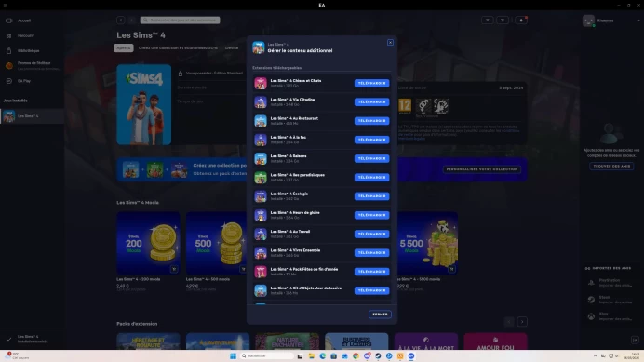Screen dimensions: 644x362
Task: Add 5 500 Moola pack to cart
Action: 451,269
